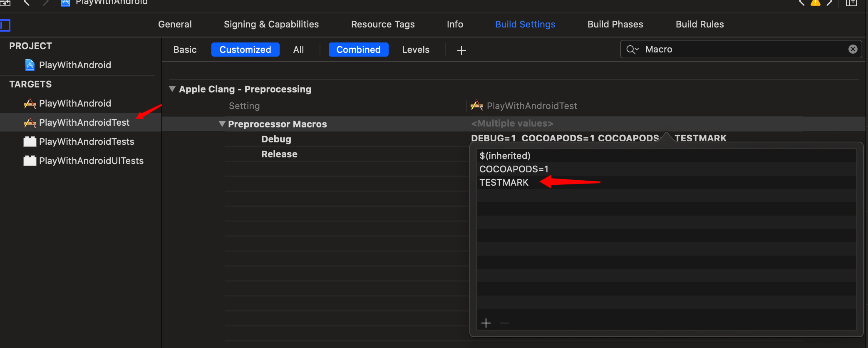The image size is (868, 348).
Task: Open the General tab
Action: pyautogui.click(x=175, y=24)
